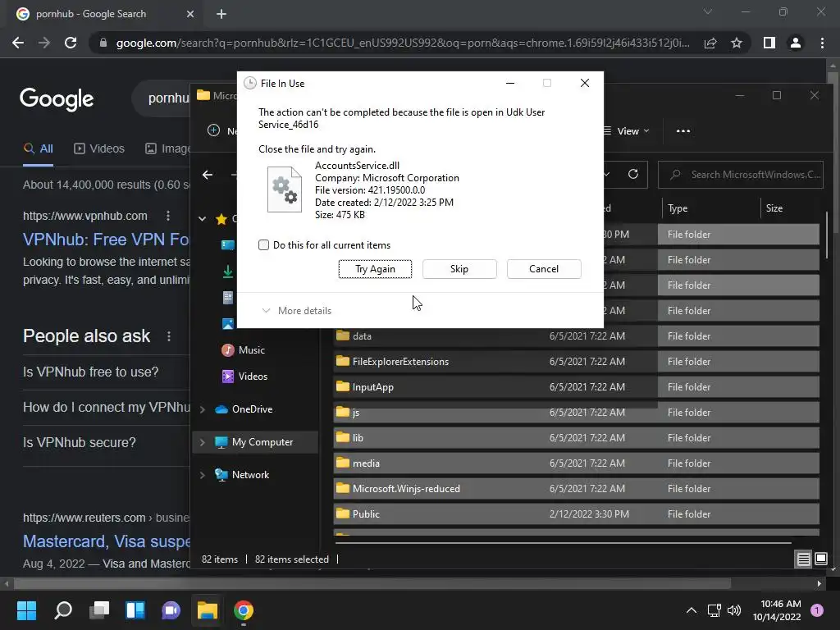The width and height of the screenshot is (840, 630).
Task: Open the Windows Start menu
Action: click(x=26, y=610)
